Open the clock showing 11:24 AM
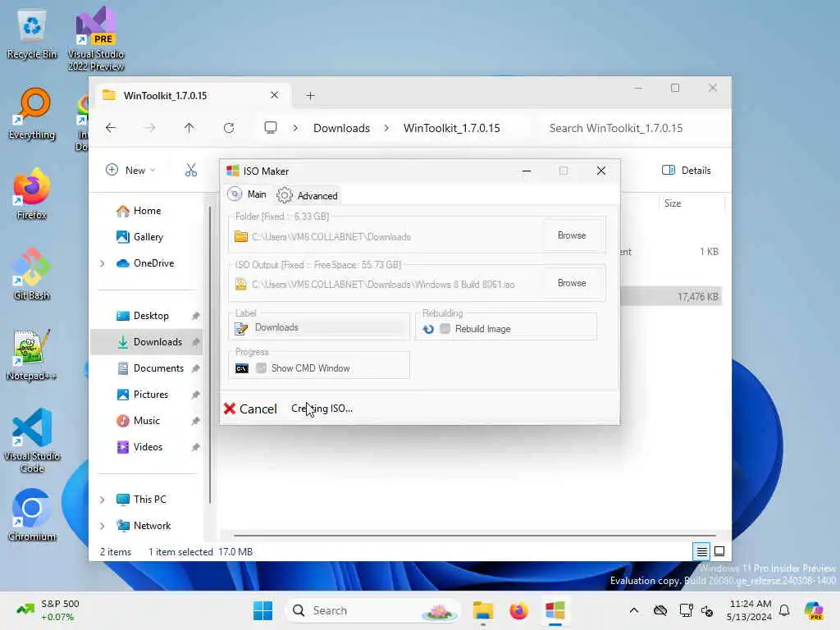The image size is (840, 630). tap(750, 610)
